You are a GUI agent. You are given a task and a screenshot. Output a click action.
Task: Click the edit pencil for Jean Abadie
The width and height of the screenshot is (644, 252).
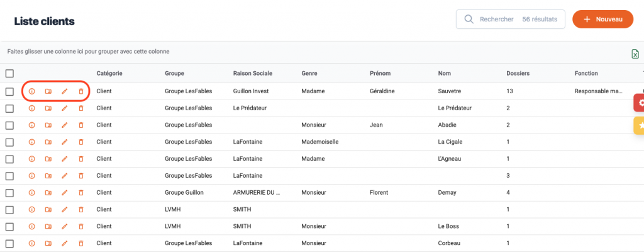(64, 125)
